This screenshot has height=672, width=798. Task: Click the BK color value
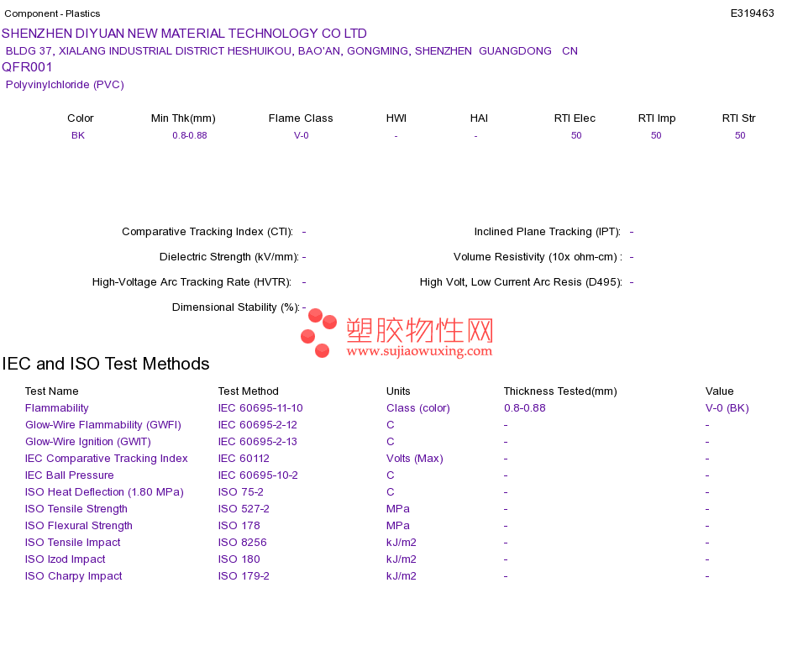[x=78, y=135]
